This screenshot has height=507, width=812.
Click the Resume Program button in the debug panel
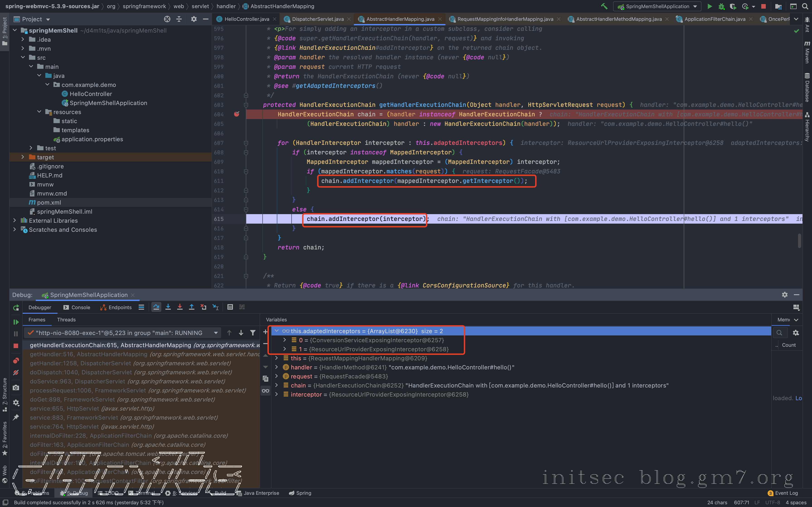pyautogui.click(x=16, y=322)
